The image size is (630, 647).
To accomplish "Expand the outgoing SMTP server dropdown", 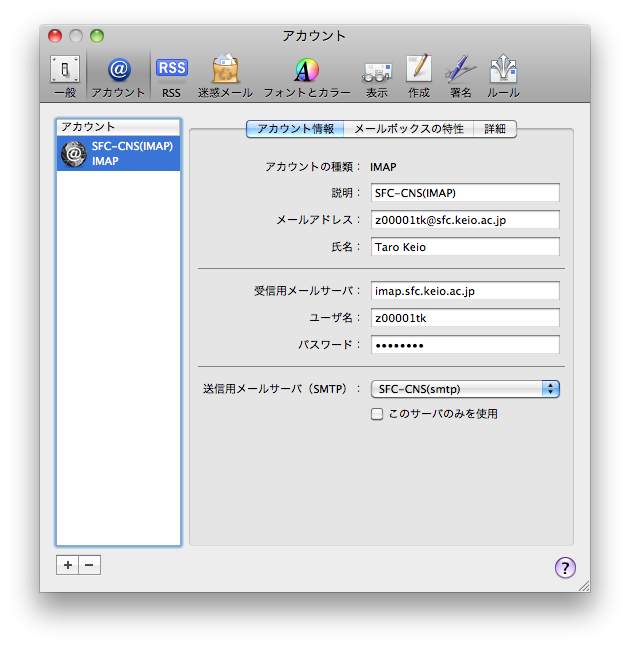I will (x=464, y=389).
